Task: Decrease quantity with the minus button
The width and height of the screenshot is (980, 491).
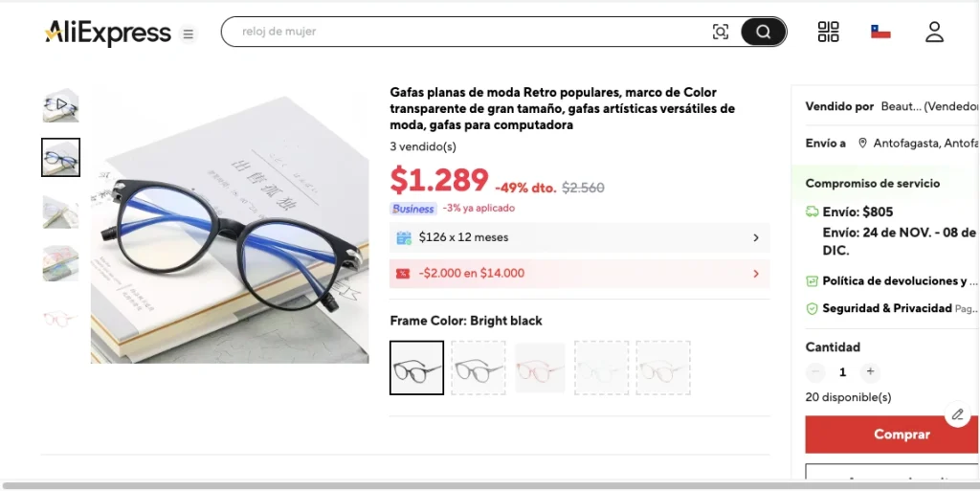Action: coord(816,371)
